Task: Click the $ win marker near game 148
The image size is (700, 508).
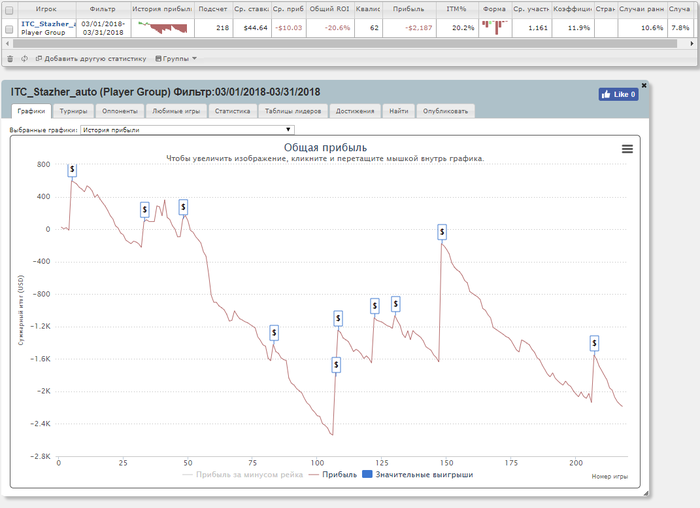Action: tap(442, 232)
